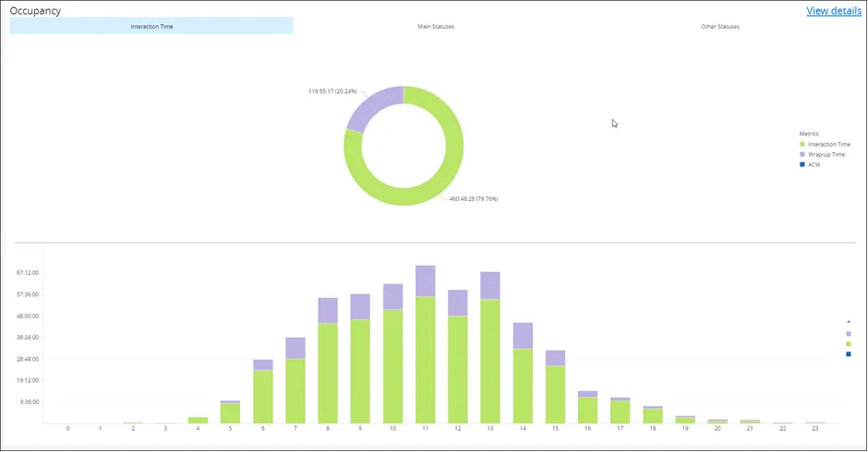The image size is (868, 452).
Task: Click green Interaction Time swatch in Metrics legend
Action: [802, 145]
